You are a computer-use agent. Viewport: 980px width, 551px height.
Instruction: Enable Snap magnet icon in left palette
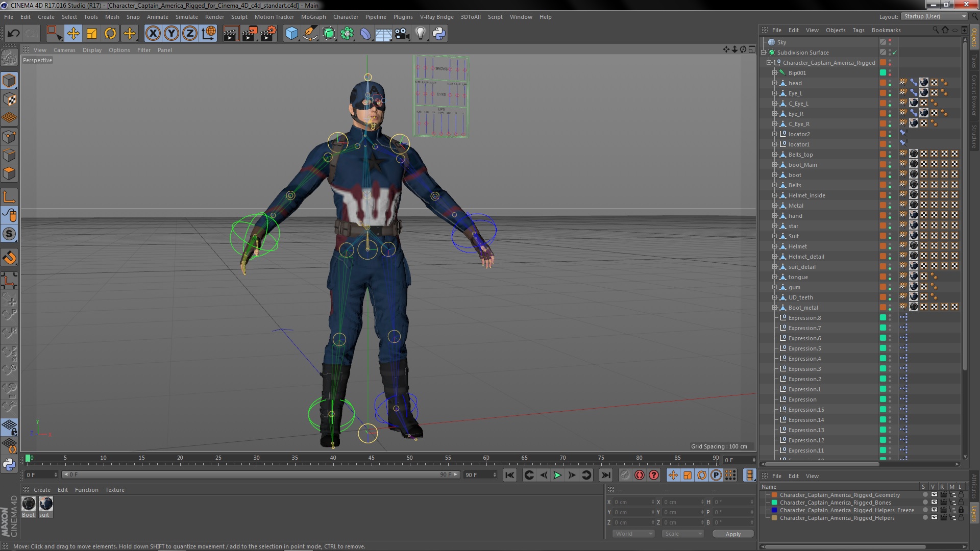click(9, 258)
